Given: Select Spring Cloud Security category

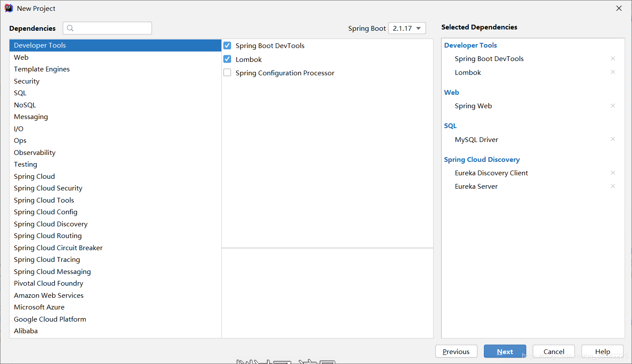Looking at the screenshot, I should (x=115, y=188).
